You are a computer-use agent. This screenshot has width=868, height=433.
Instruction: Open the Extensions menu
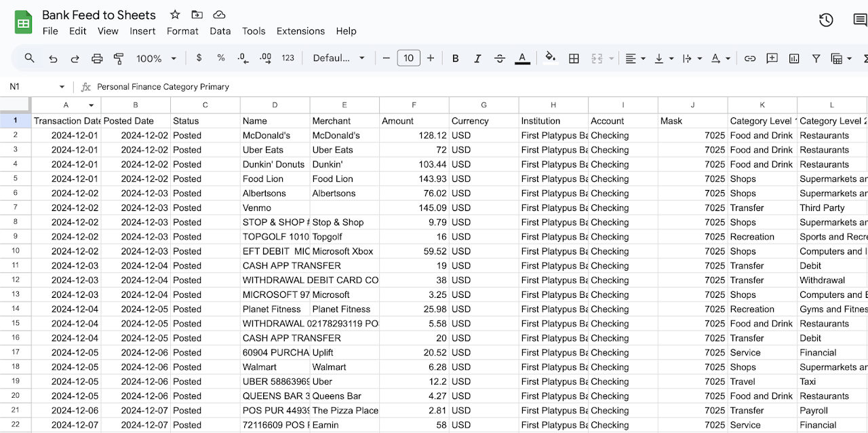pyautogui.click(x=300, y=31)
